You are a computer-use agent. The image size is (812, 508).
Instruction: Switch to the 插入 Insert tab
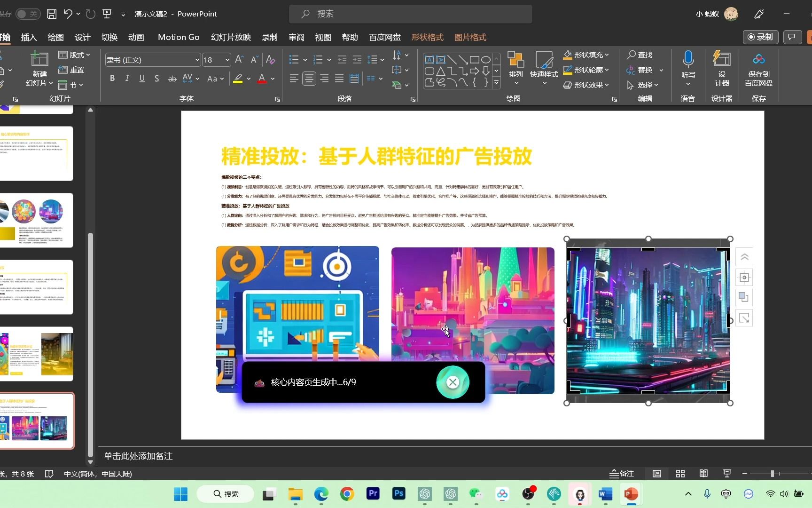[29, 37]
